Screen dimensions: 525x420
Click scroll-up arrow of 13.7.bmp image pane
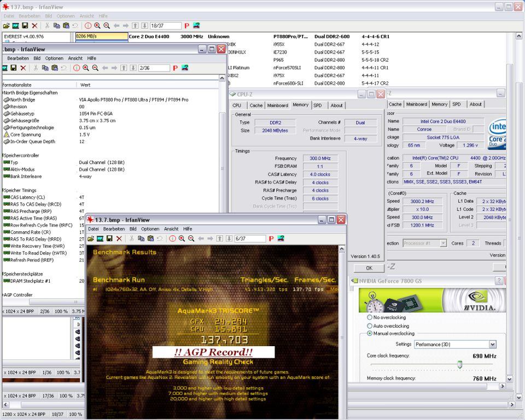click(342, 248)
